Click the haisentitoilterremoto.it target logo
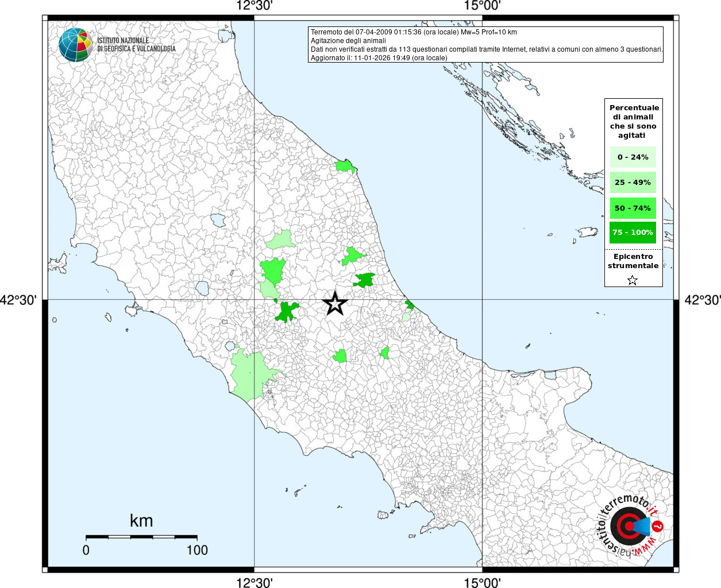 coord(628,525)
